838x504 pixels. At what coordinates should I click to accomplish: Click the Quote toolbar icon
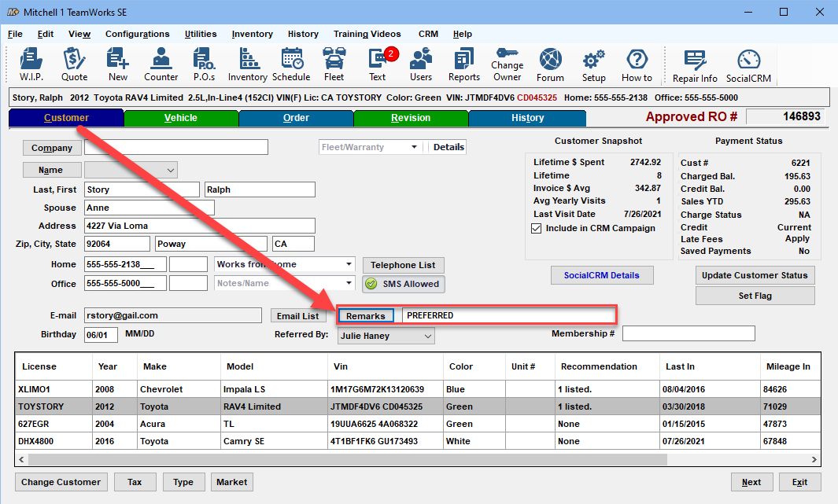pyautogui.click(x=74, y=64)
